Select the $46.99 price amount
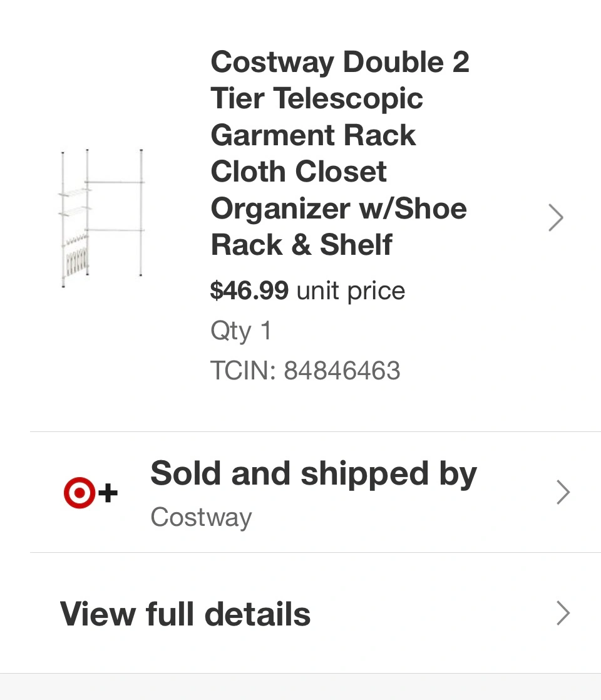The height and width of the screenshot is (700, 601). [249, 291]
